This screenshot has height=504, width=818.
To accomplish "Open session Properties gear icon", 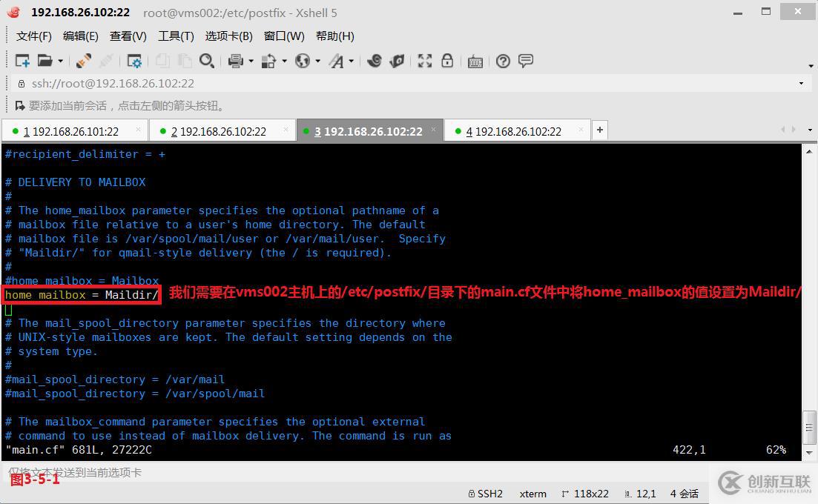I will [134, 61].
